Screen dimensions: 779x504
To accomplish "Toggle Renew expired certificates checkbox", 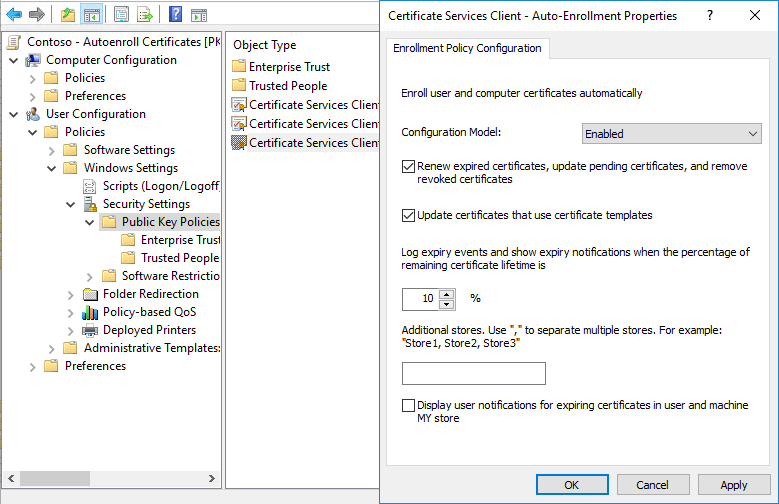I will click(x=408, y=167).
